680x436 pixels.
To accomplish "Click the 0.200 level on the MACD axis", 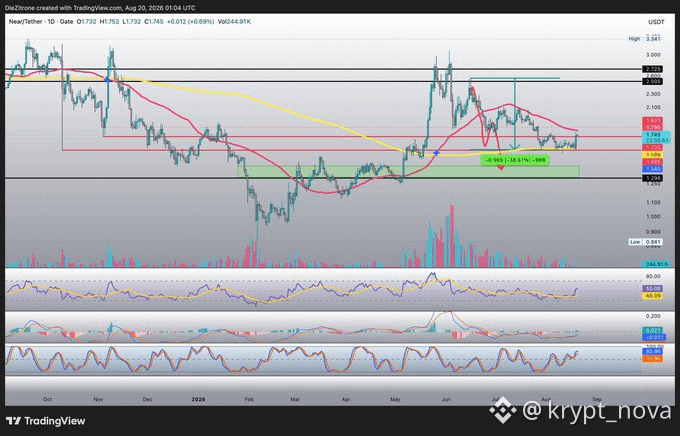I will (x=653, y=316).
